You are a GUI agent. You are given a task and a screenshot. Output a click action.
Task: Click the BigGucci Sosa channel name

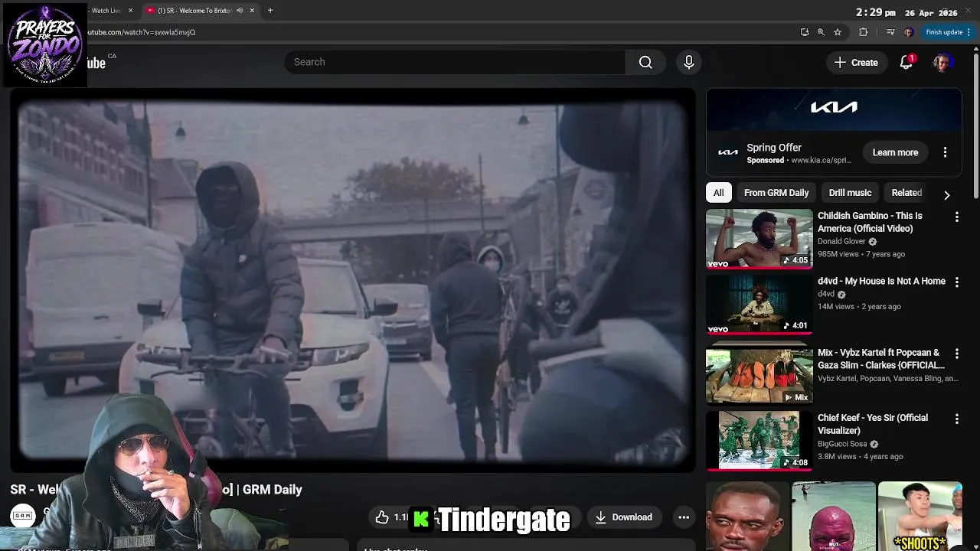(x=842, y=444)
